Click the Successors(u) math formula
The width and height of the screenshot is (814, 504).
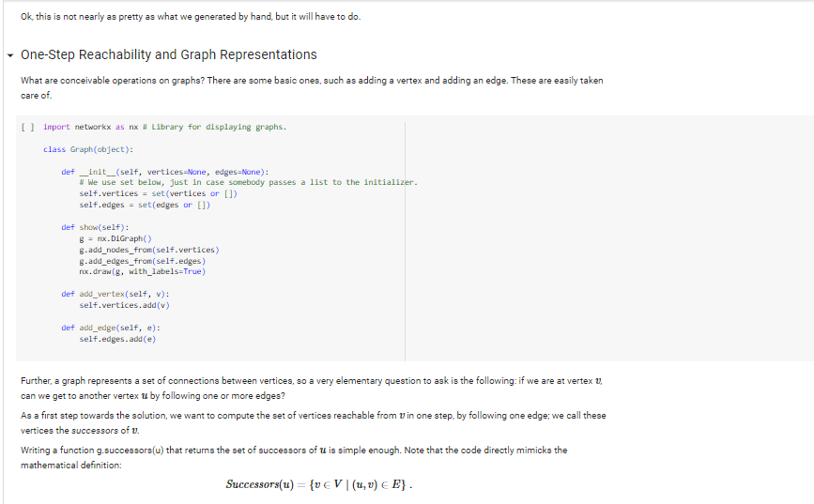coord(319,484)
